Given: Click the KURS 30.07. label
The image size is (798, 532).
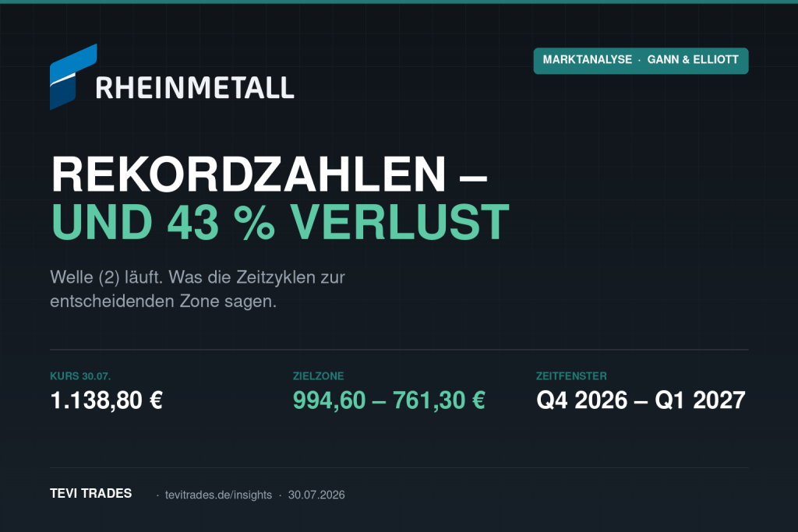Looking at the screenshot, I should 80,376.
